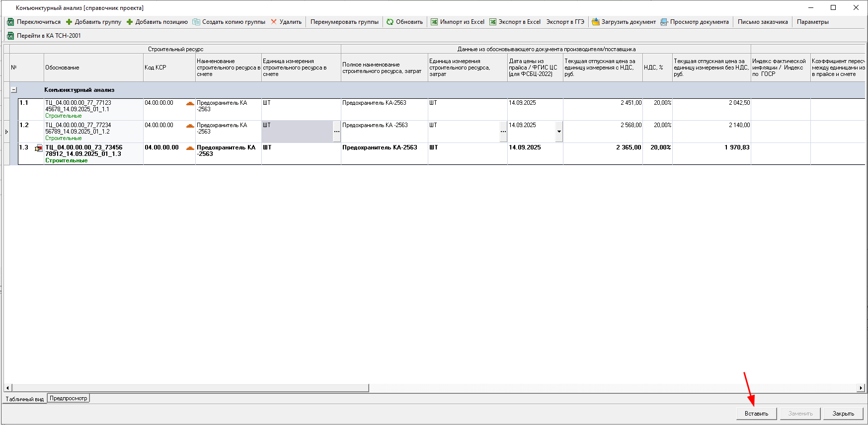Click the Закрыть button
This screenshot has width=868, height=425.
[x=843, y=414]
